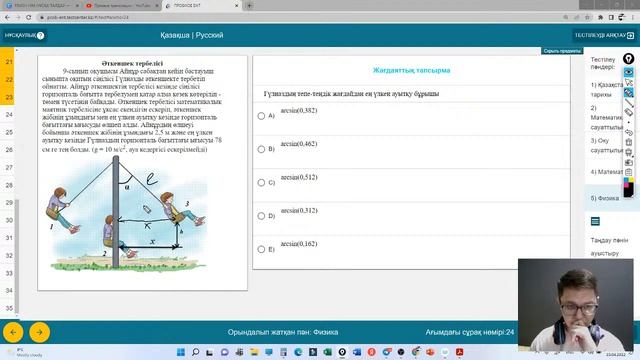The height and width of the screenshot is (360, 640).
Task: Jump to question 25 in number list
Action: (x=9, y=132)
